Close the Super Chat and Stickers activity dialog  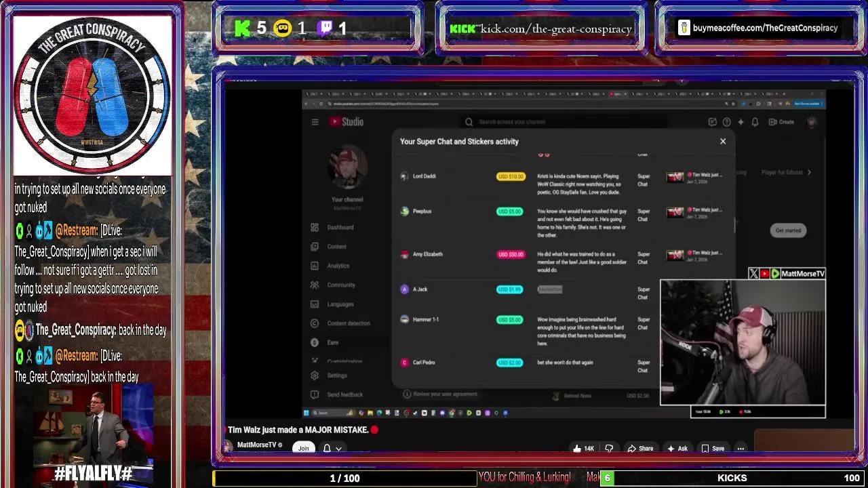click(x=723, y=142)
